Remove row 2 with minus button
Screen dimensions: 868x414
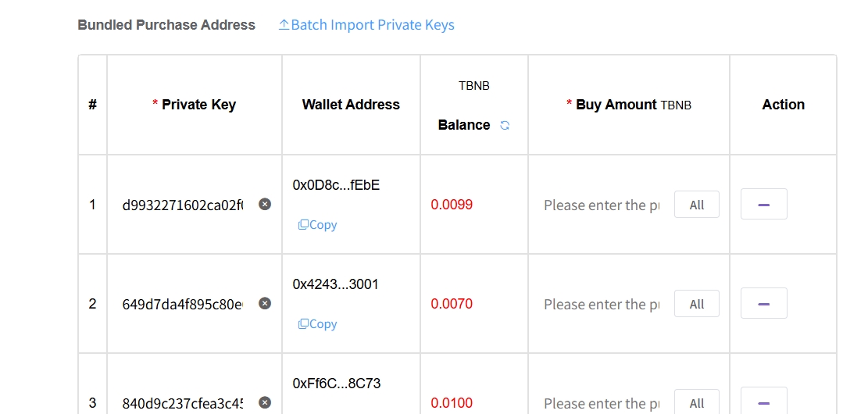coord(763,304)
